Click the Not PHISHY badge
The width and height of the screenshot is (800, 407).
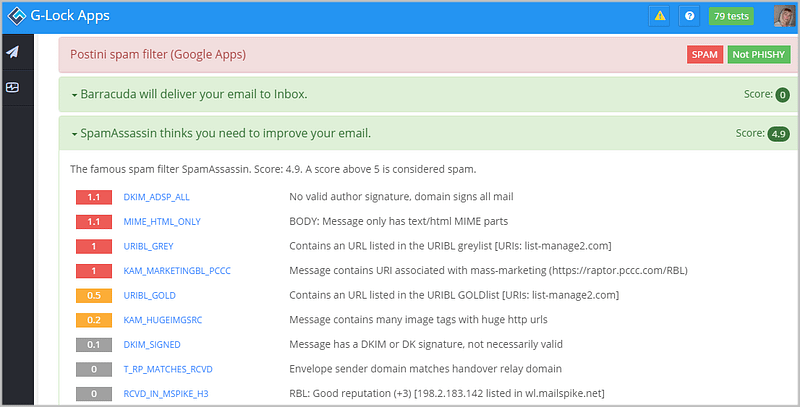point(759,55)
